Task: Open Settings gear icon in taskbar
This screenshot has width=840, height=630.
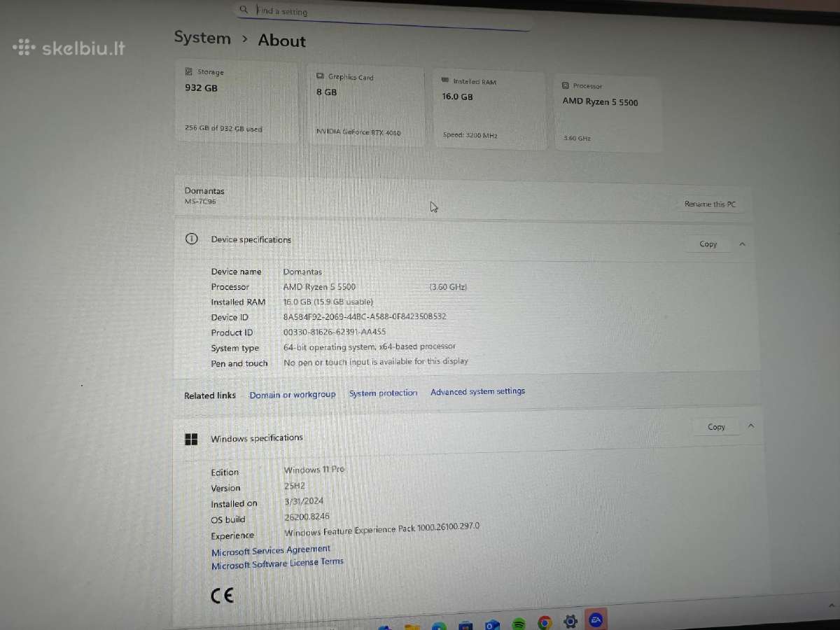Action: [570, 621]
